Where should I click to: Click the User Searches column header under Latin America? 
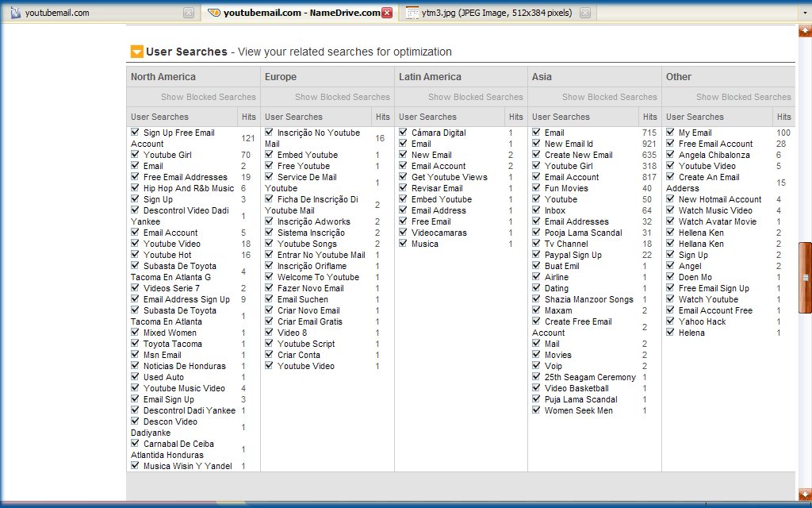tap(427, 117)
